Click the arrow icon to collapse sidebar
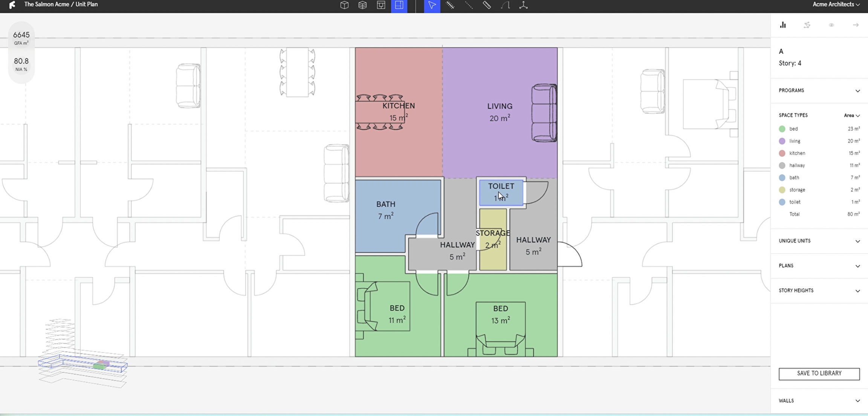 pyautogui.click(x=856, y=25)
